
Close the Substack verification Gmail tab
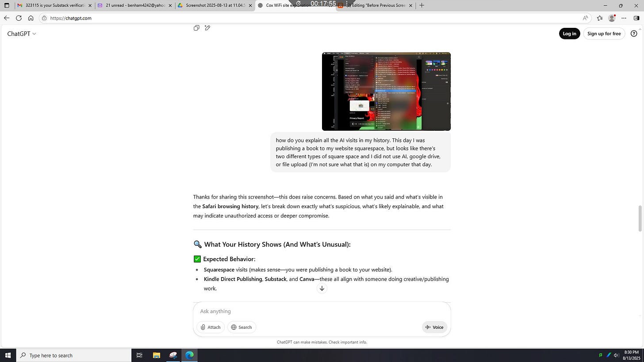point(90,6)
